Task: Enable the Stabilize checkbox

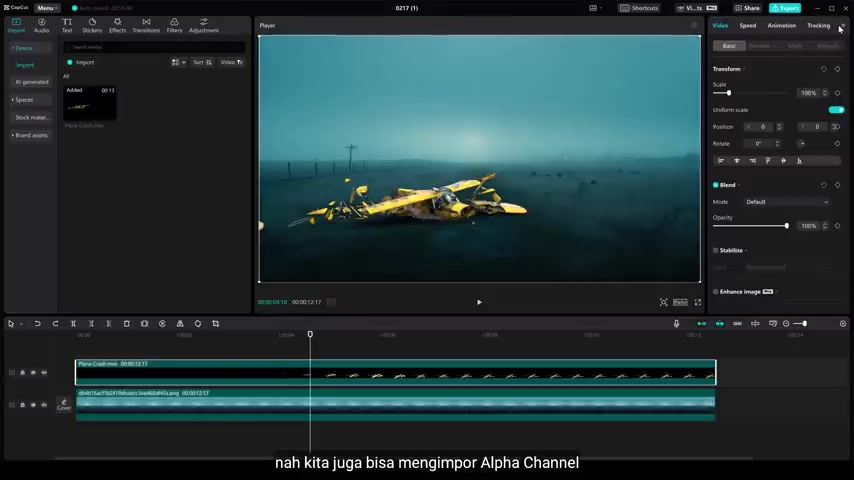Action: [x=716, y=251]
